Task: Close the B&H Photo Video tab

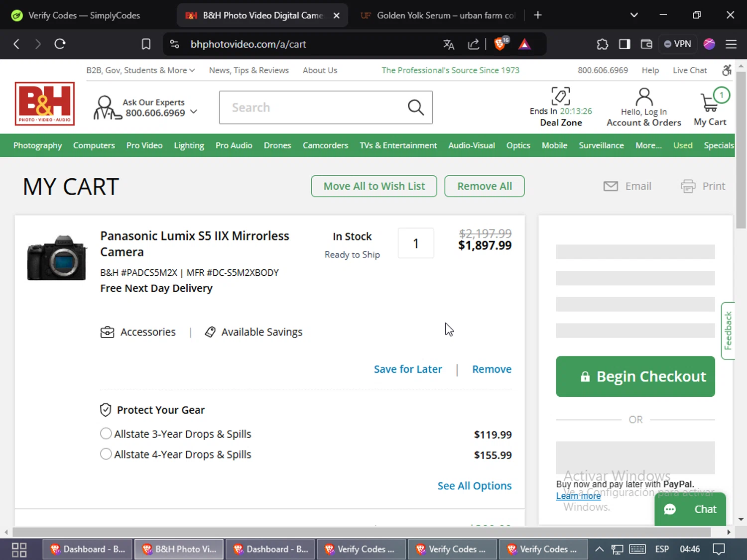Action: pyautogui.click(x=337, y=15)
